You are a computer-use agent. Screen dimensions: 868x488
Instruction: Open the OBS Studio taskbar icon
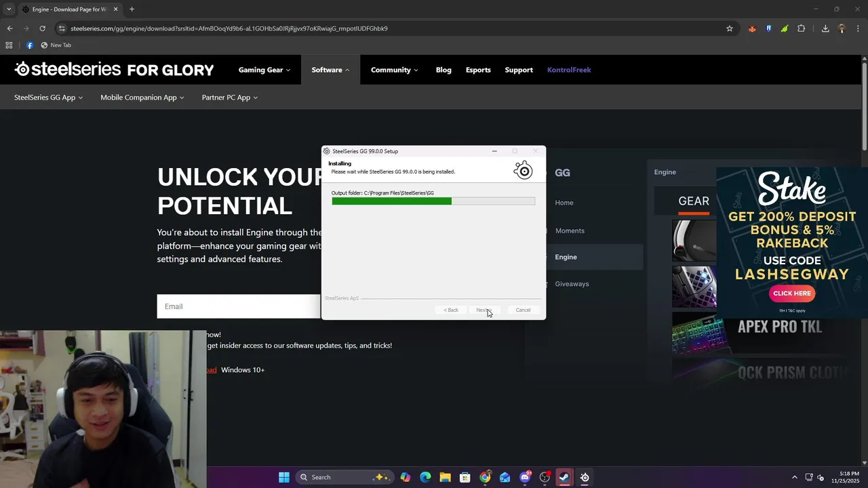[x=545, y=477]
